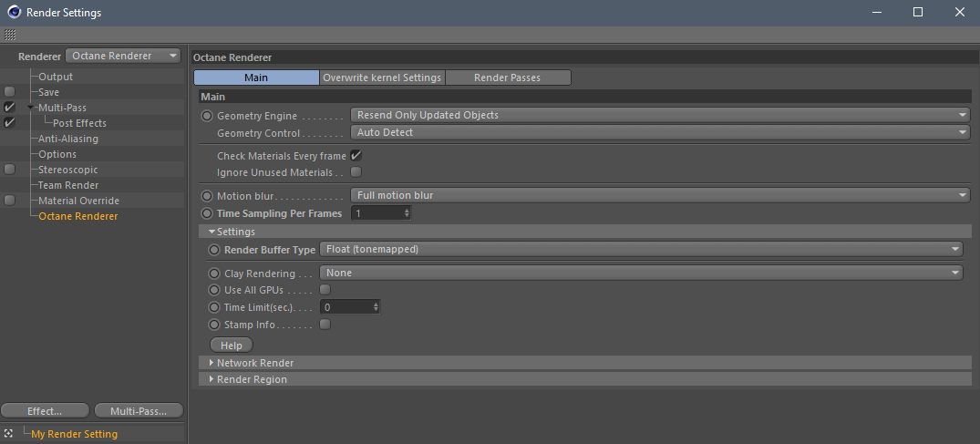Select Post Effects in the settings tree

point(79,123)
